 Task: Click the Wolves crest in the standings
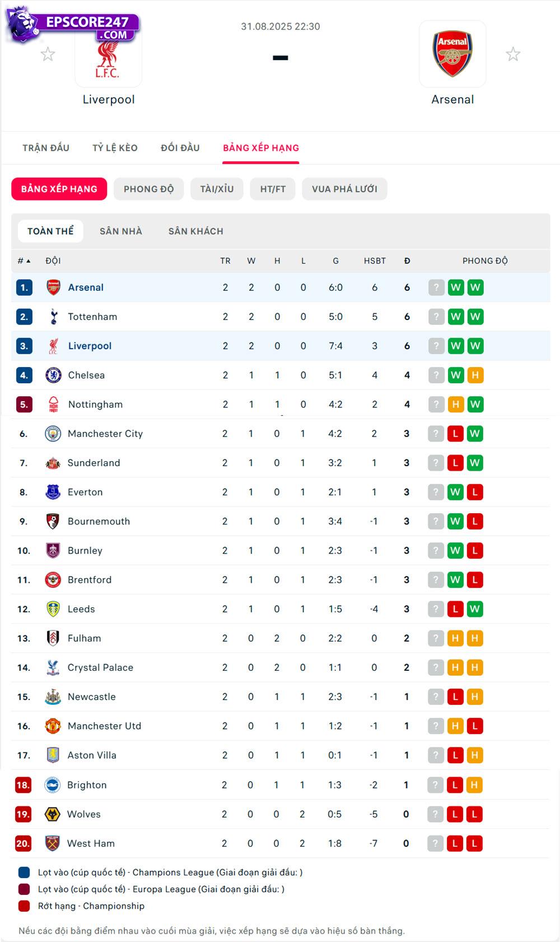click(x=53, y=814)
